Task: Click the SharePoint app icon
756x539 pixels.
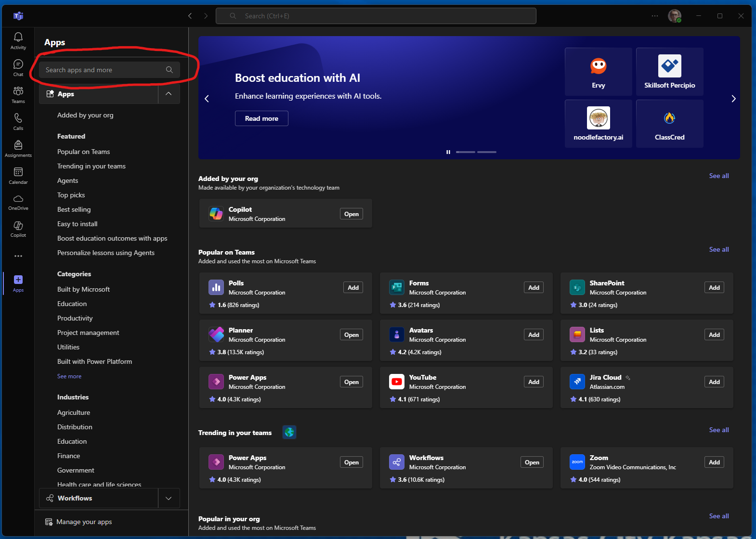Action: (577, 287)
